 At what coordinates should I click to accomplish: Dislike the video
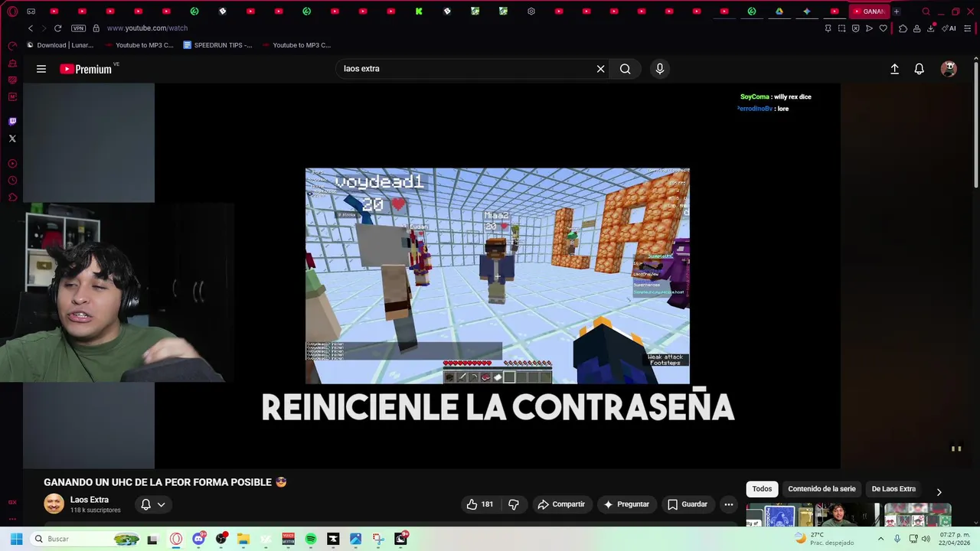click(514, 504)
